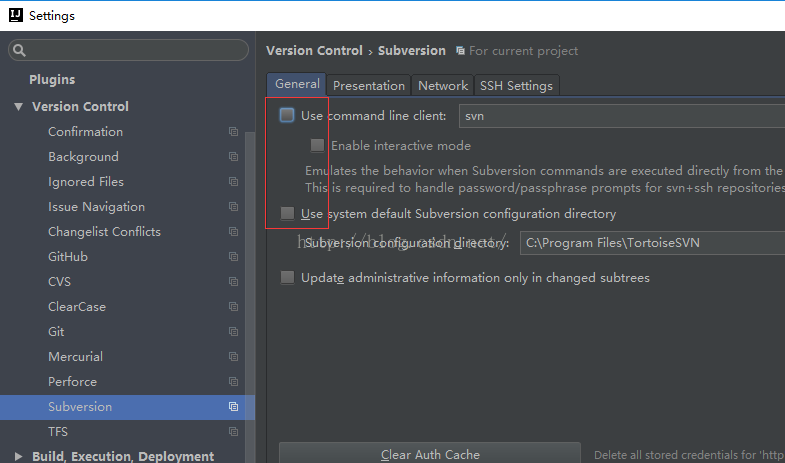Viewport: 785px width, 463px height.
Task: Click project-level icon beside Subversion
Action: click(x=233, y=407)
